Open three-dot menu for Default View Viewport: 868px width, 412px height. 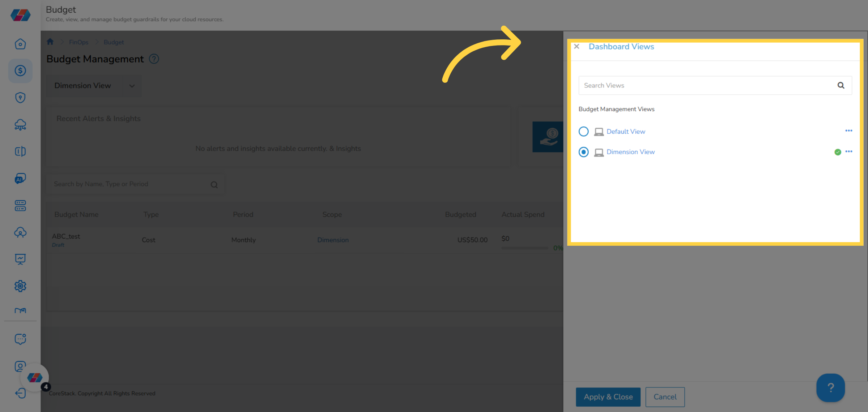(x=848, y=131)
